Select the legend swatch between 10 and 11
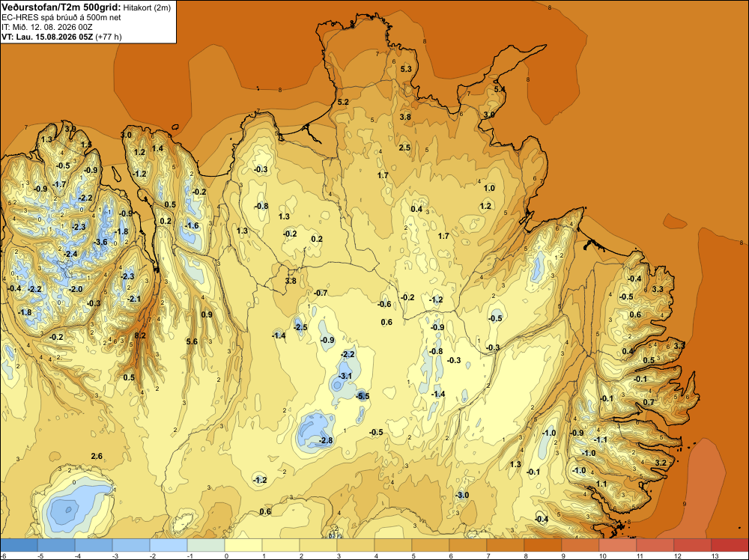Screen dimensions: 749x560 pyautogui.click(x=618, y=545)
